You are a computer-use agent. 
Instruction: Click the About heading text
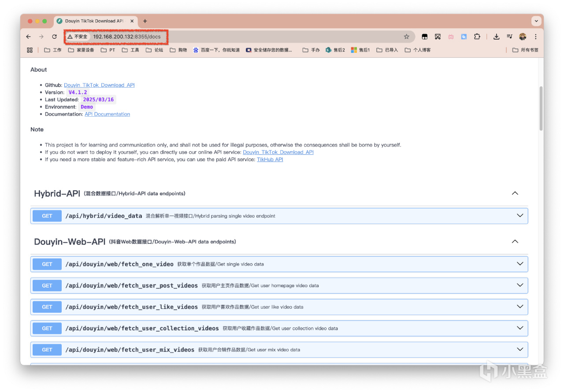point(38,70)
